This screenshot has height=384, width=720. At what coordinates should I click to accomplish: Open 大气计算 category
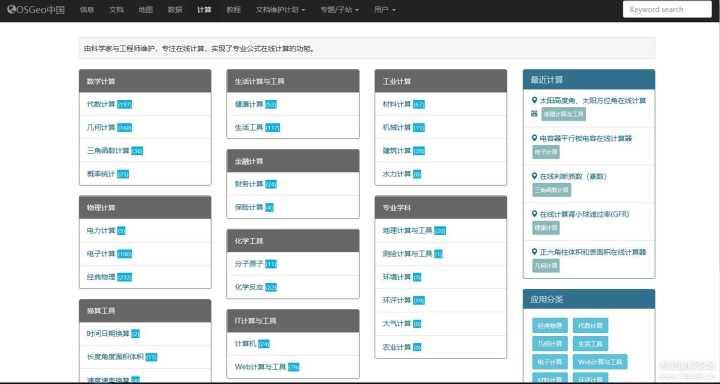[397, 324]
